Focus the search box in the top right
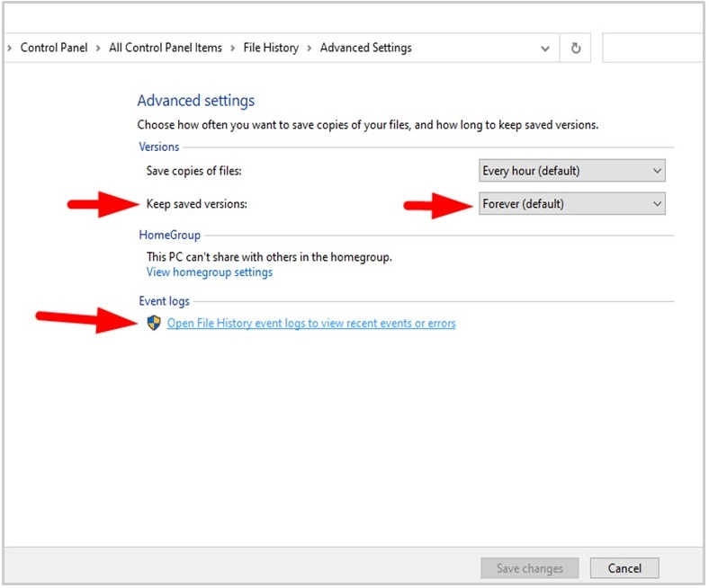Screen dimensions: 709x588 tap(652, 49)
